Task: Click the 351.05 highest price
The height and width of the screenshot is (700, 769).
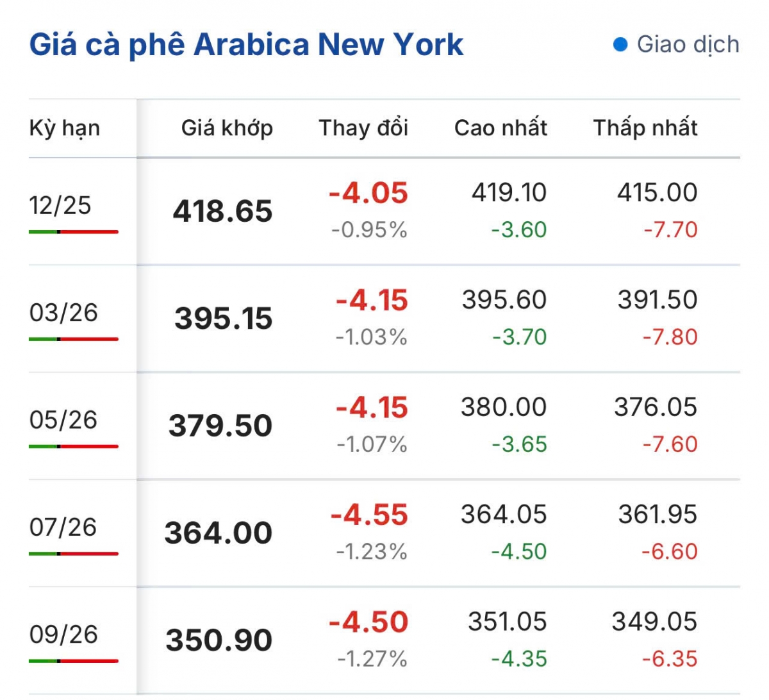Action: pos(507,622)
